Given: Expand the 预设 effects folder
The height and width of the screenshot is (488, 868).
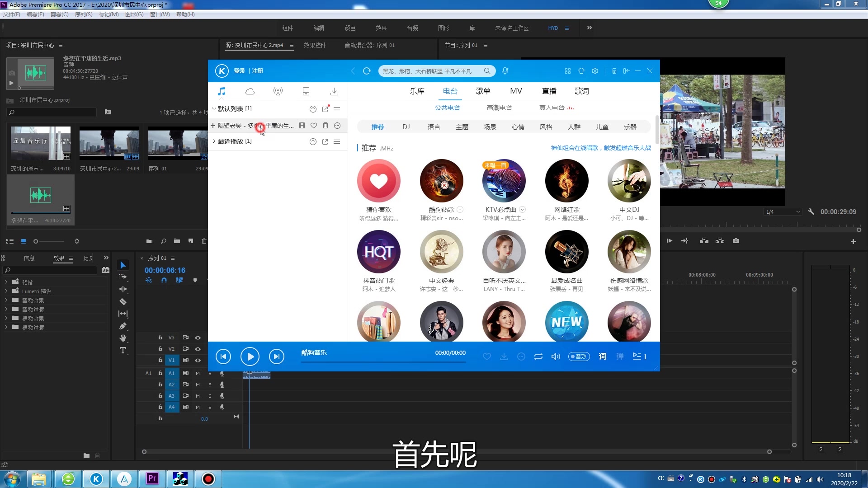Looking at the screenshot, I should [x=6, y=282].
